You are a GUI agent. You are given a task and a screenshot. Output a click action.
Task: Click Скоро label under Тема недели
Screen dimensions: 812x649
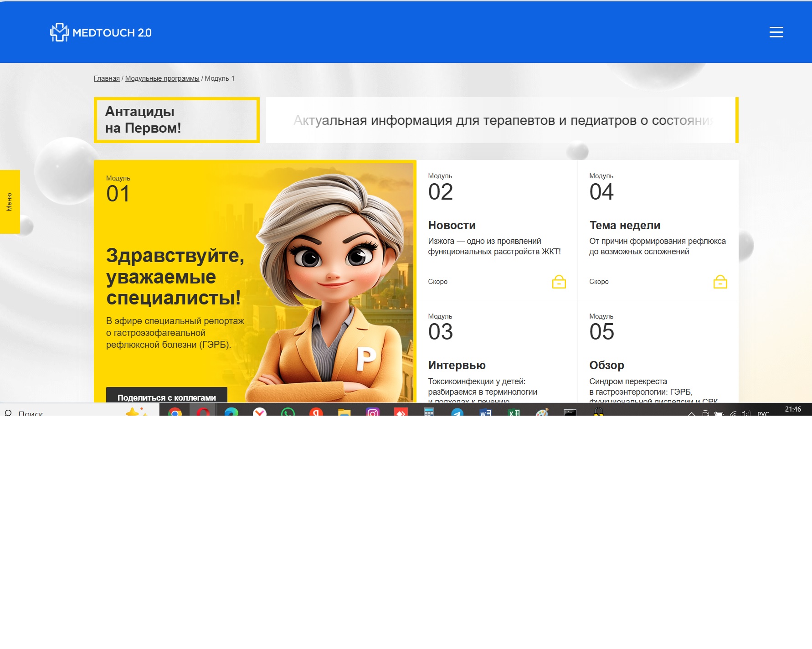point(599,282)
